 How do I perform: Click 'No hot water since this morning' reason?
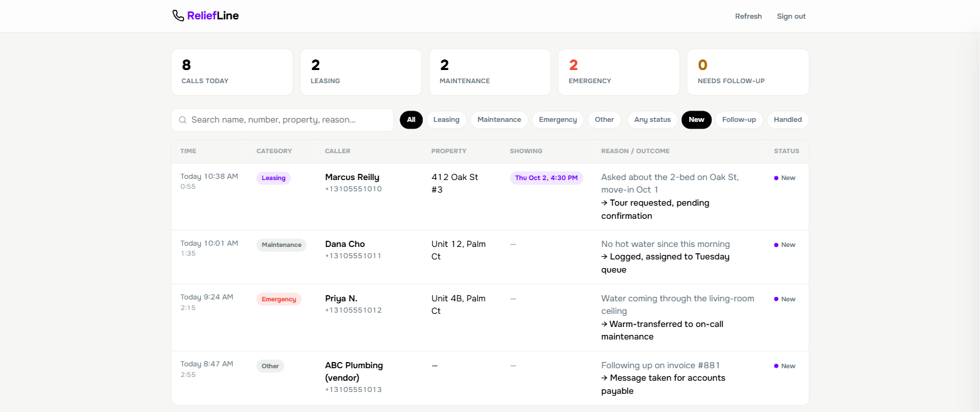tap(665, 244)
